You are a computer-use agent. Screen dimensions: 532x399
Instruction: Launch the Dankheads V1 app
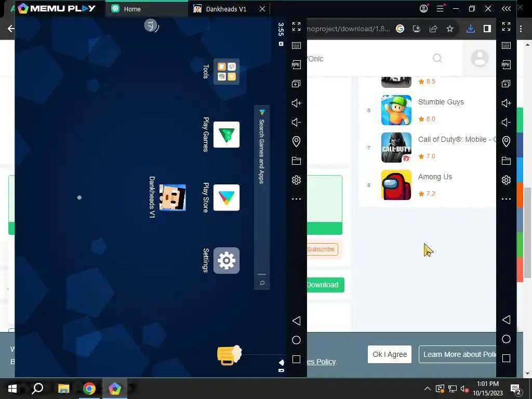[172, 197]
